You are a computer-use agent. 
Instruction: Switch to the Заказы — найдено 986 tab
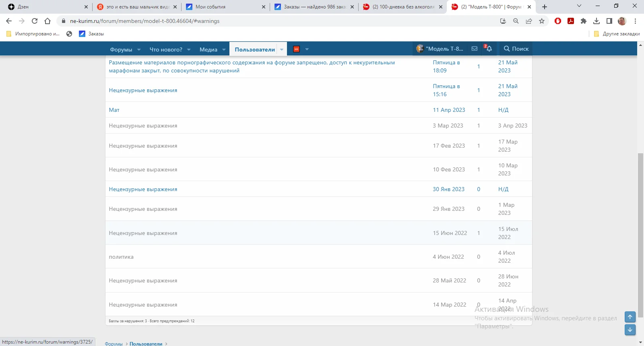(314, 7)
